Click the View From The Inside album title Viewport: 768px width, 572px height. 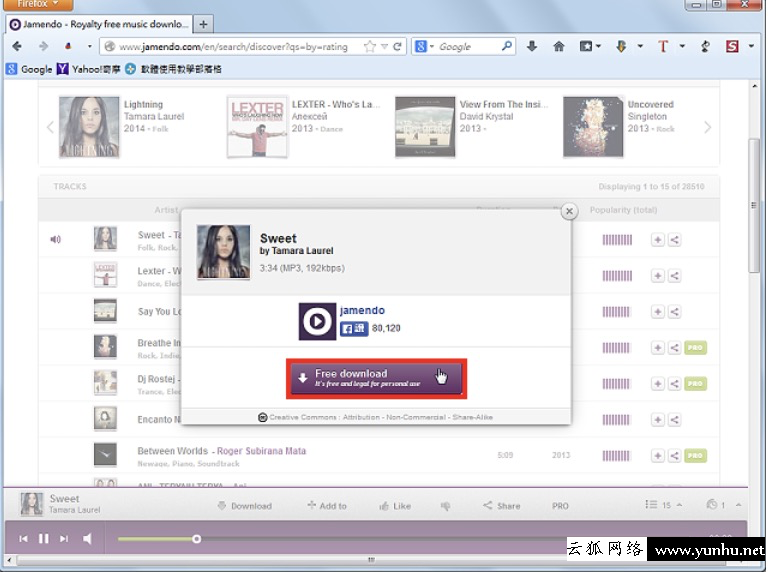[x=504, y=104]
